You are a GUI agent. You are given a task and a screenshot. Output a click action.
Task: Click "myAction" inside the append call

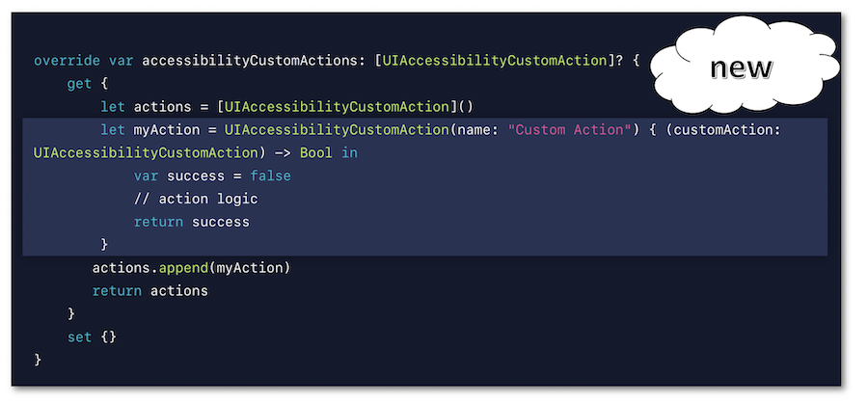click(x=254, y=267)
